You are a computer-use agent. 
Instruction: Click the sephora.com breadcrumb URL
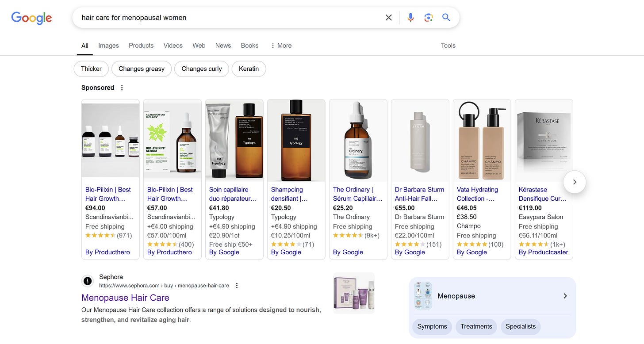164,286
